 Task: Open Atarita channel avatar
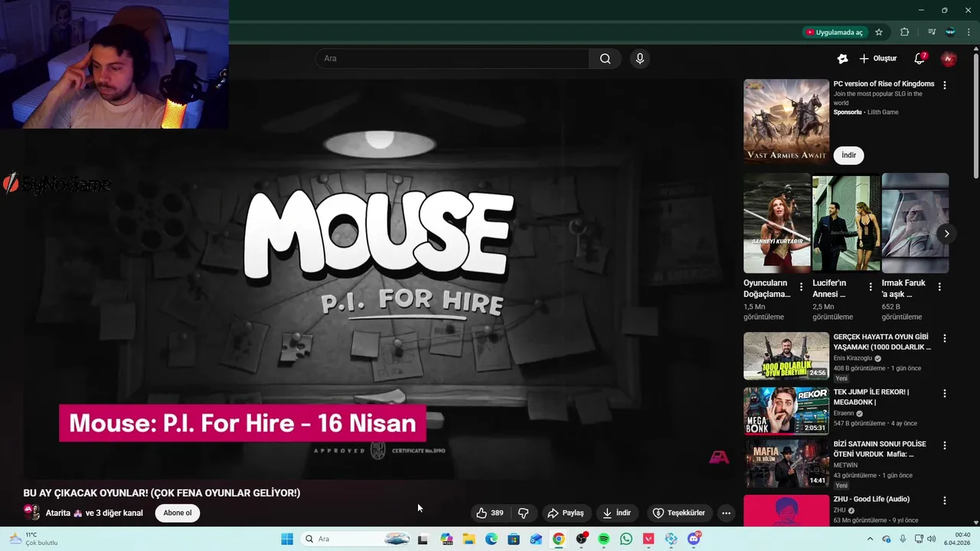pos(31,512)
